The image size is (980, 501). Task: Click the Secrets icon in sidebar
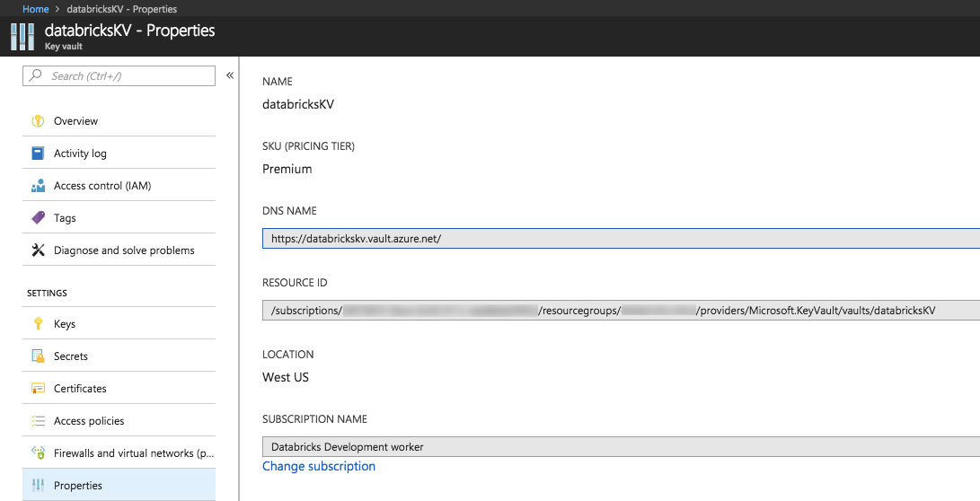pos(38,356)
